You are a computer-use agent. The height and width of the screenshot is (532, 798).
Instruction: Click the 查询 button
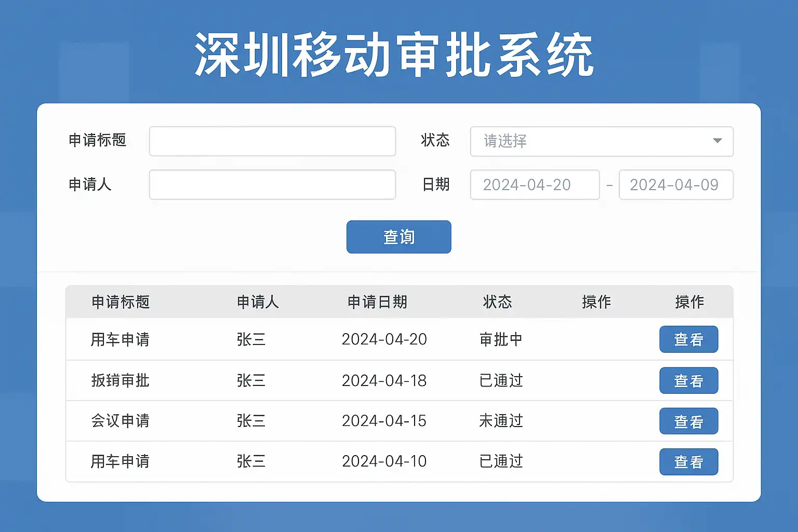tap(399, 237)
